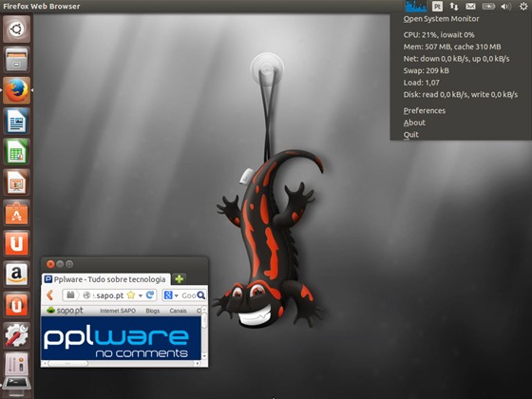The width and height of the screenshot is (532, 399).
Task: Open the network connections indicator
Action: pyautogui.click(x=454, y=6)
